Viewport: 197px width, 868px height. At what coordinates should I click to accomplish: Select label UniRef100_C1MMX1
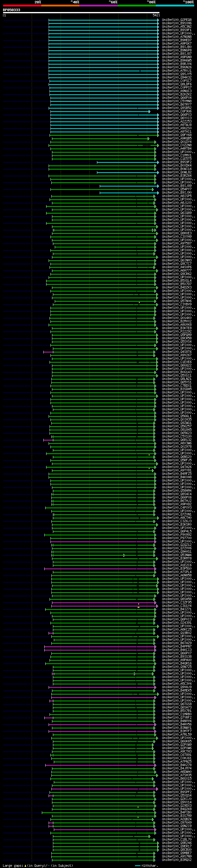(177, 155)
